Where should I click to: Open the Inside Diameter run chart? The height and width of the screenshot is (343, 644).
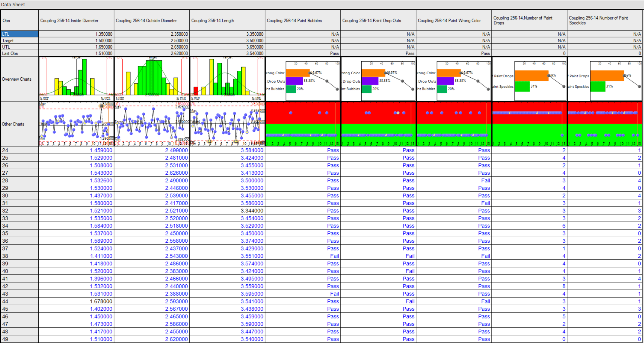[76, 124]
